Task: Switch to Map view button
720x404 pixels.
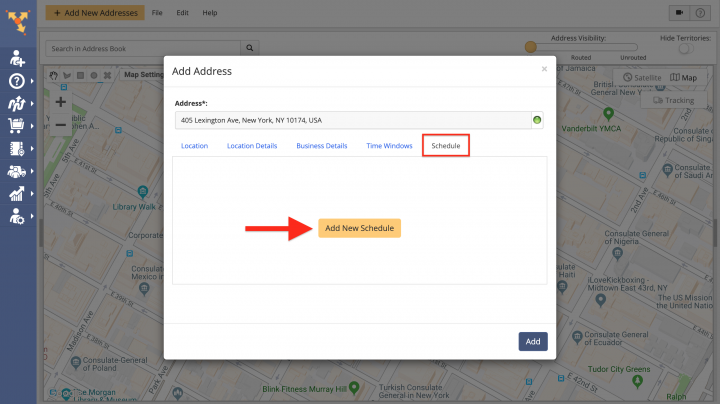Action: point(684,78)
